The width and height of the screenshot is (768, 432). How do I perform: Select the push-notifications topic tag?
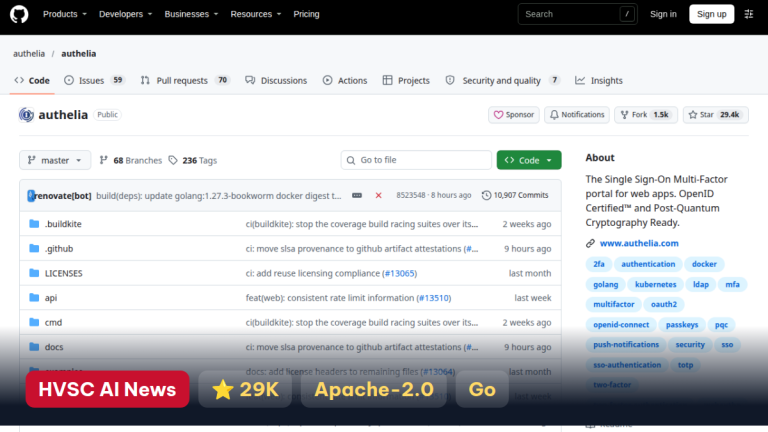point(626,345)
